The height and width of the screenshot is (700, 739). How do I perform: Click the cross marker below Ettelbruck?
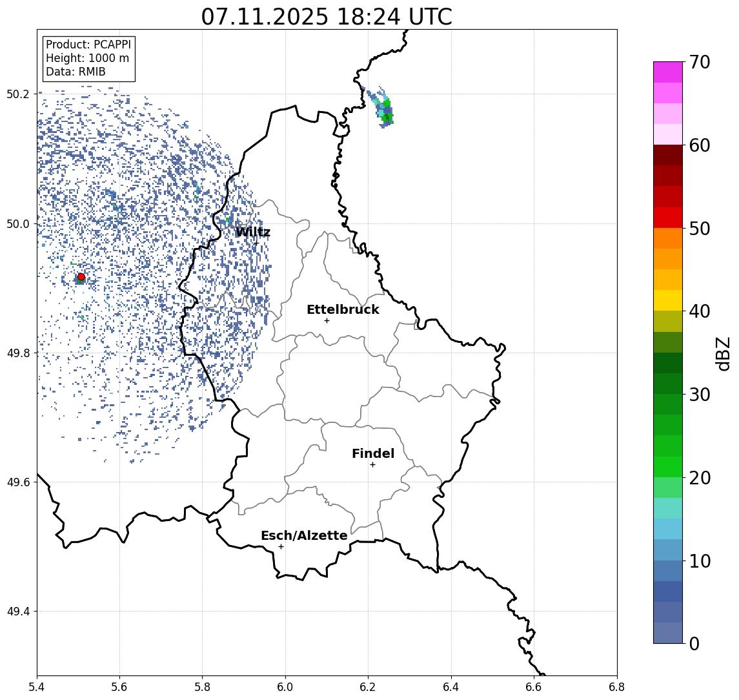click(327, 321)
